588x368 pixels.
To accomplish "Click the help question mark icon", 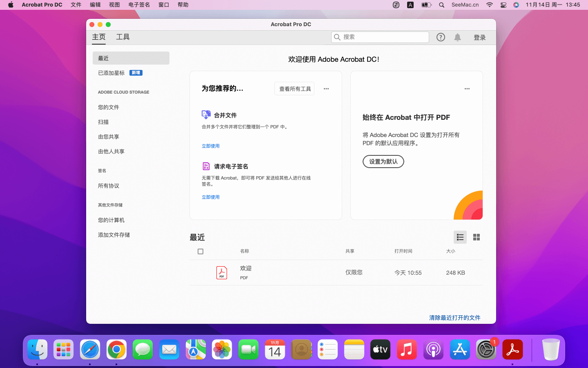I will click(441, 37).
